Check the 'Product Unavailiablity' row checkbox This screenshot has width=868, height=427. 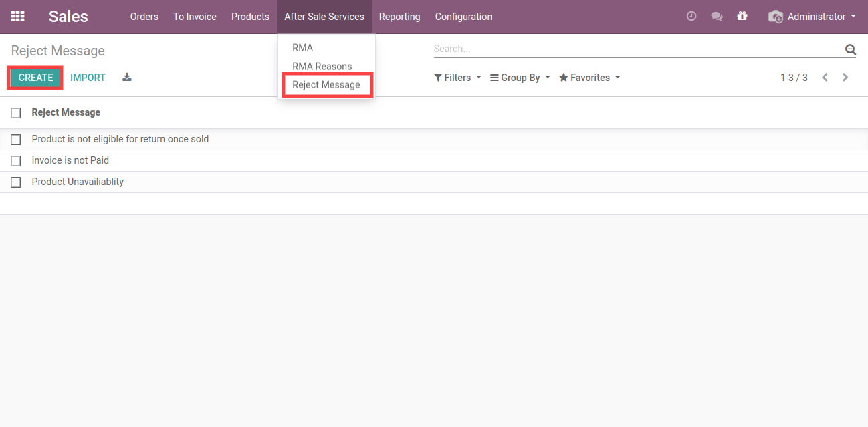16,182
